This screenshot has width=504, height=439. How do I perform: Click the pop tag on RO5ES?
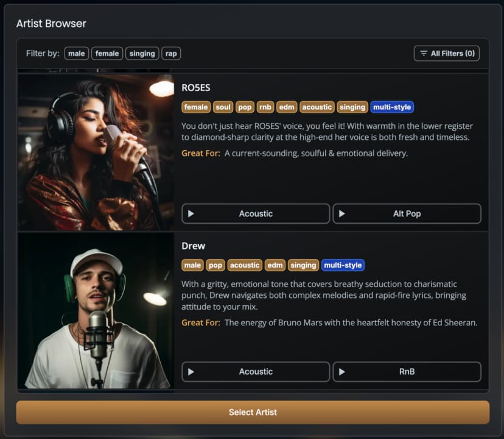(x=245, y=107)
